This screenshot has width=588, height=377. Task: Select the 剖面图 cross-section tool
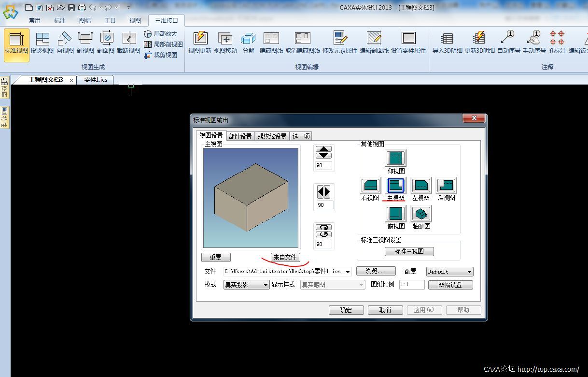[106, 43]
